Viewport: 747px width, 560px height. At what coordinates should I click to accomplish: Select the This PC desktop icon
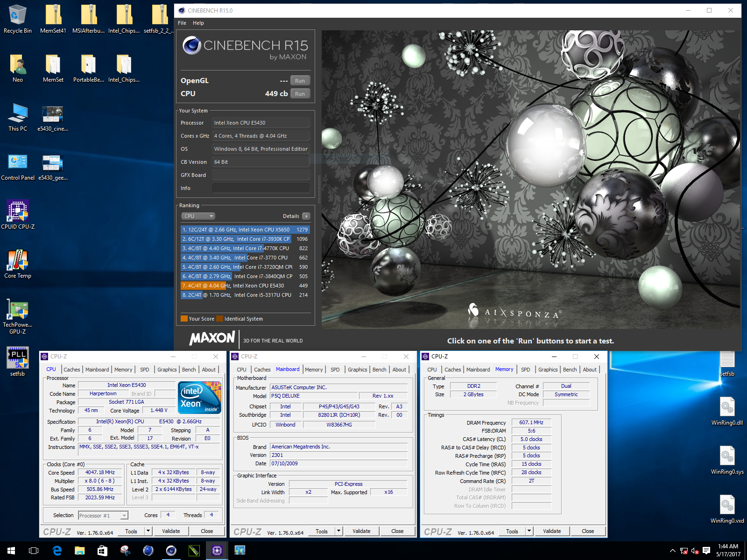pos(18,117)
